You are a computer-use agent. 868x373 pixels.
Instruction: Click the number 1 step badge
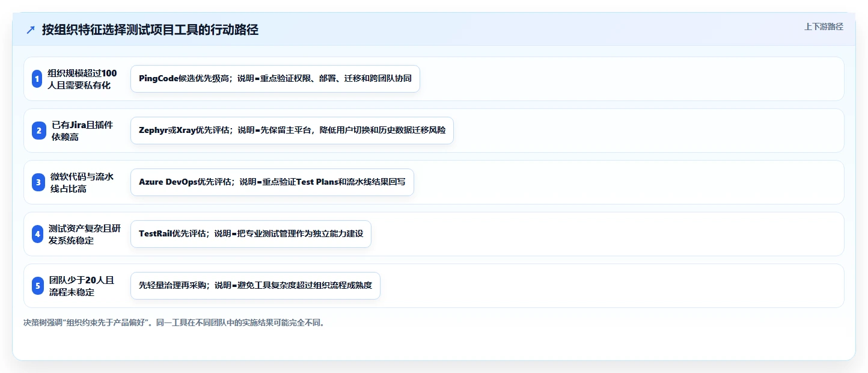point(37,79)
